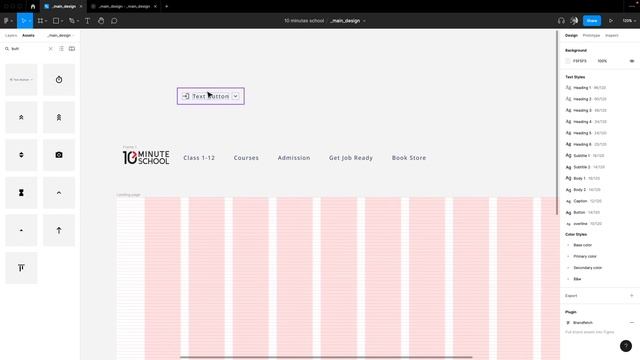Switch to the Assets tab
Viewport: 640px width, 360px height.
point(28,36)
